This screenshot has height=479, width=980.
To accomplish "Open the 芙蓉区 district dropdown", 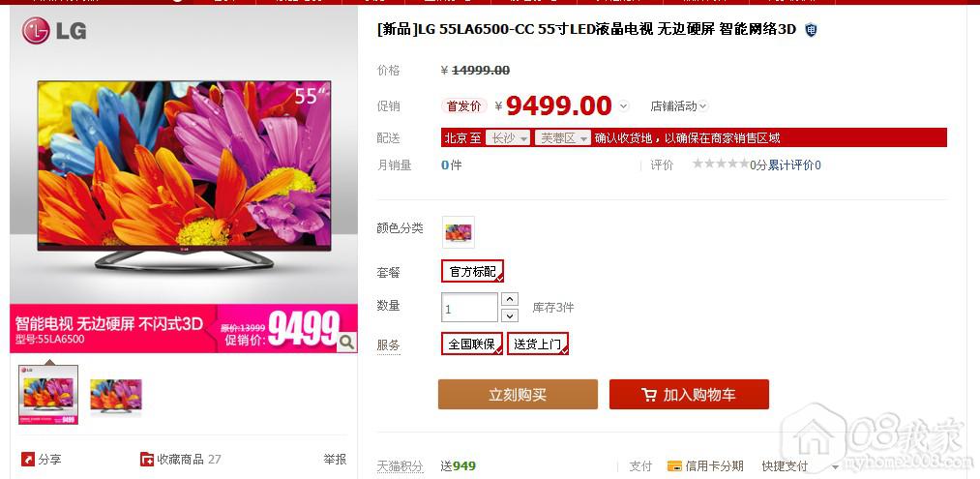I will pyautogui.click(x=562, y=138).
